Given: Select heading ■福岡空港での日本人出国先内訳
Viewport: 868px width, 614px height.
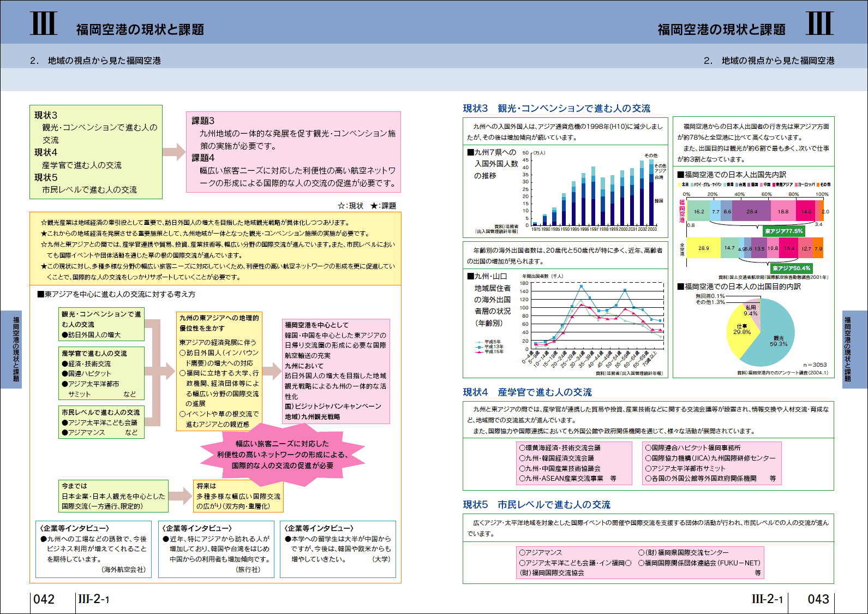Looking at the screenshot, I should click(732, 175).
